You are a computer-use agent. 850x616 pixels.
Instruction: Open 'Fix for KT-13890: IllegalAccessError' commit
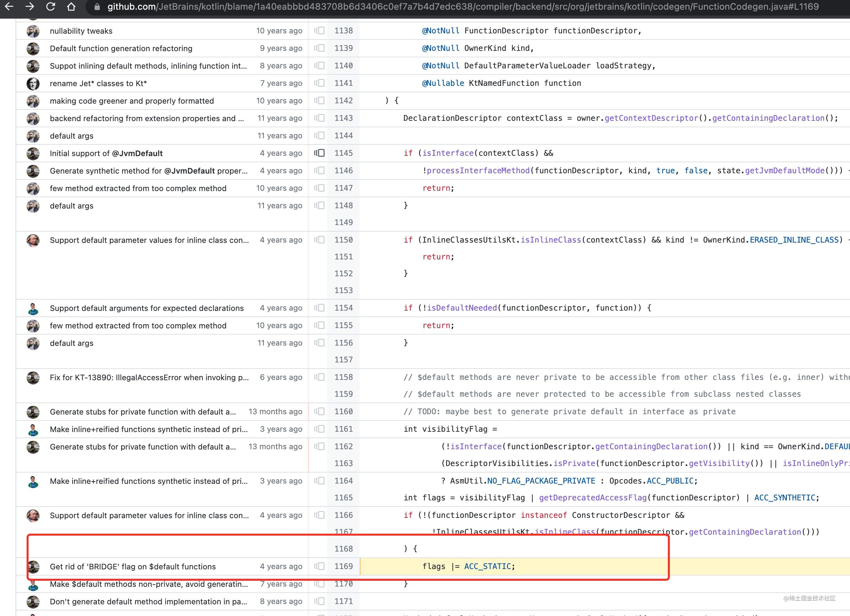pyautogui.click(x=149, y=378)
